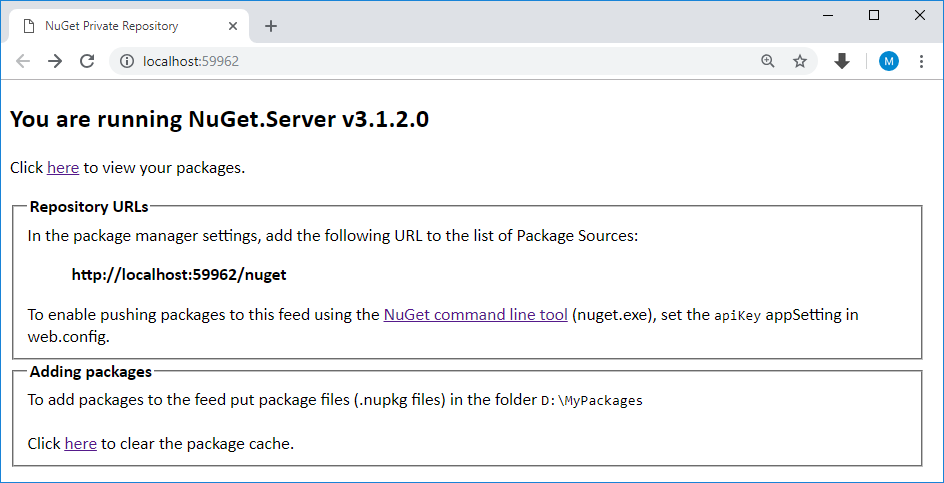Click the browser back arrow
Viewport: 944px width, 483px height.
click(x=23, y=61)
